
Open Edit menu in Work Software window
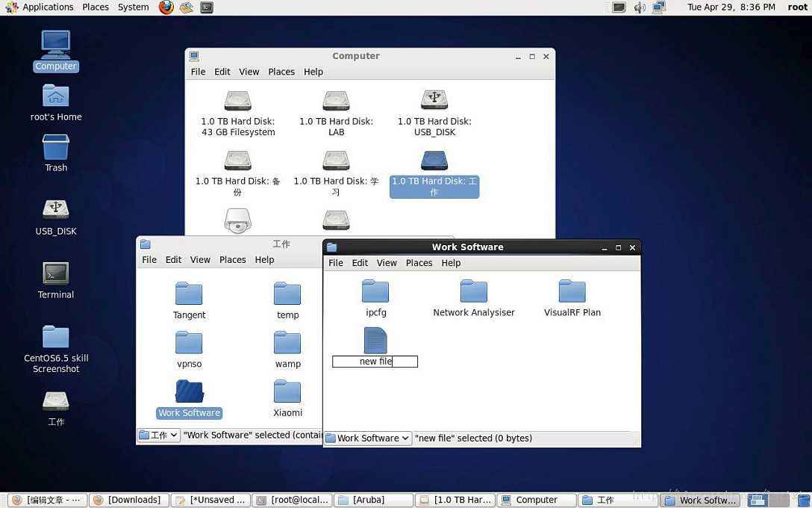pyautogui.click(x=360, y=263)
